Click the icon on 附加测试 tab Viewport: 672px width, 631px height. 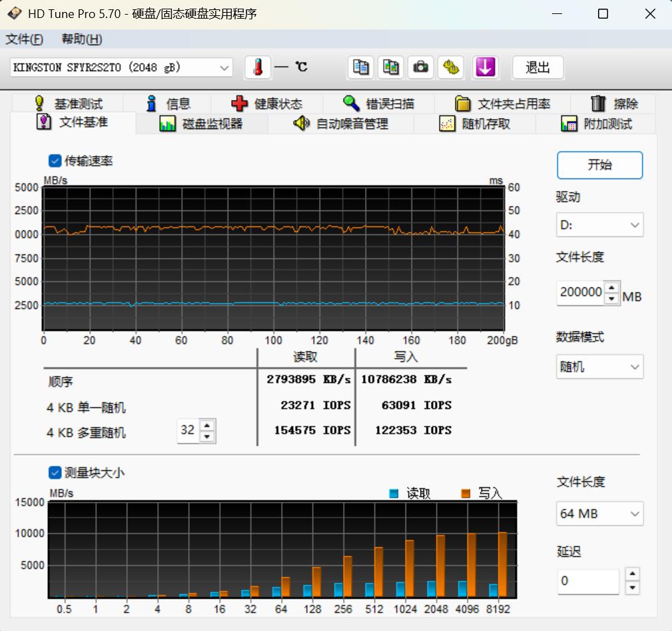pos(569,124)
